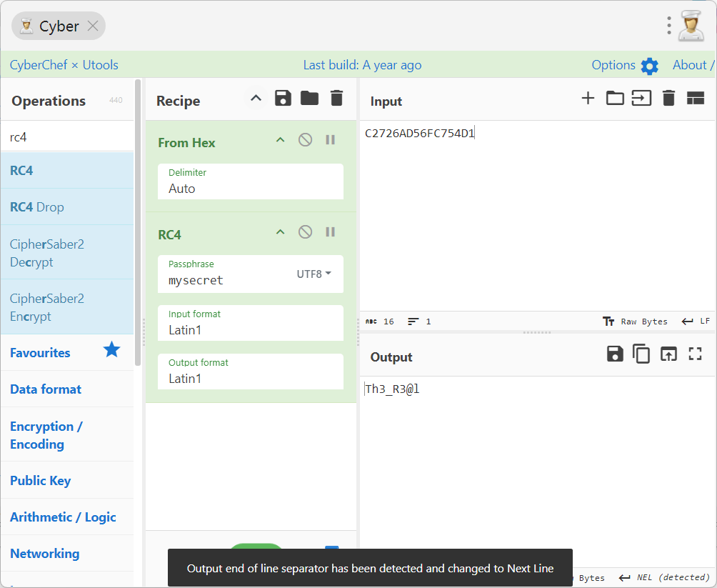Viewport: 717px width, 588px height.
Task: Change output end of line NEL (detected)
Action: (663, 577)
